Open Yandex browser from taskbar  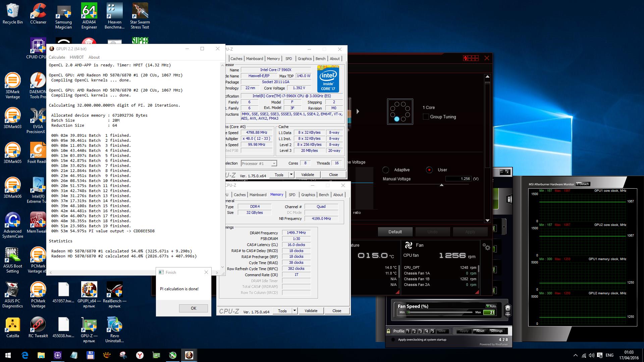coord(140,355)
